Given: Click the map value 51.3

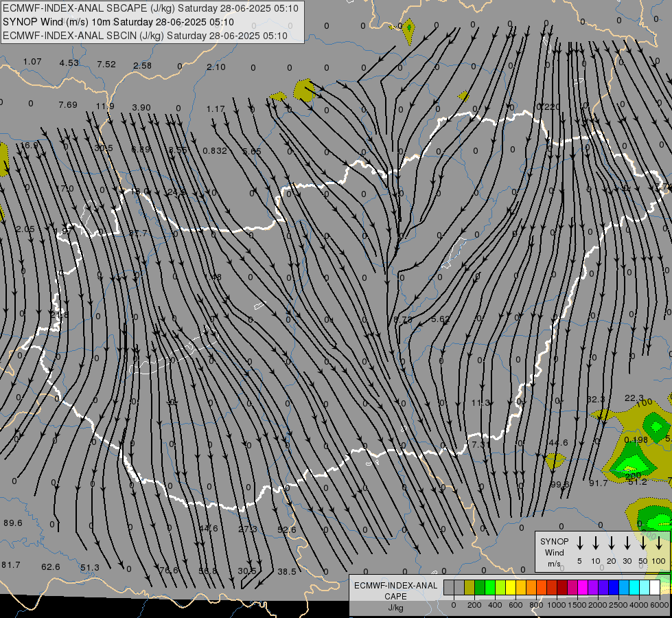Looking at the screenshot, I should coord(90,568).
